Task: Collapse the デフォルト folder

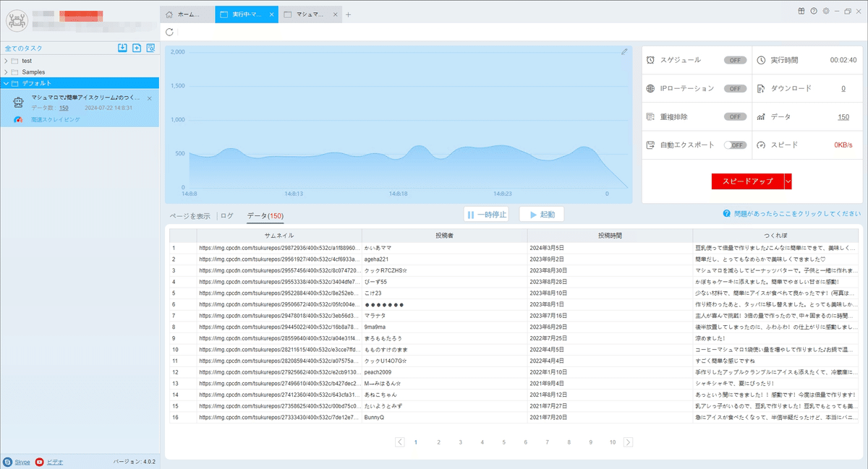Action: point(7,83)
